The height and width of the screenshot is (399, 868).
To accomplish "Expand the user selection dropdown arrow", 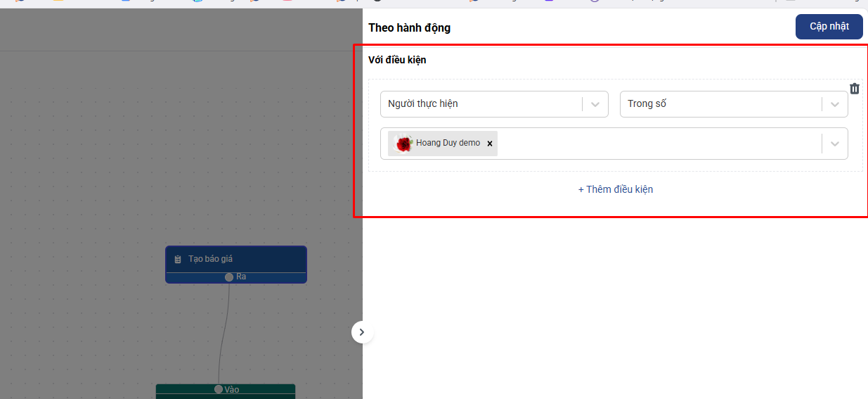I will pyautogui.click(x=834, y=144).
